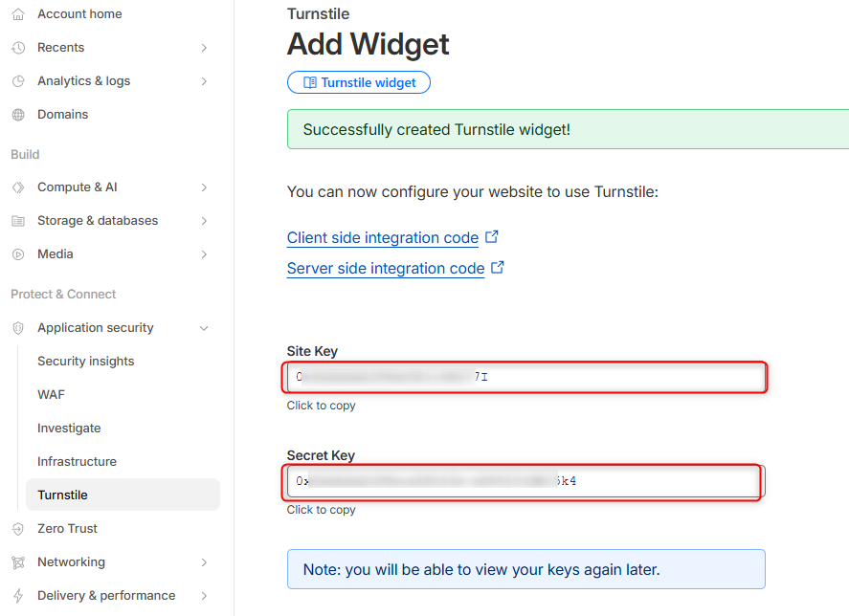
Task: Copy the Secret Key field value
Action: 525,481
